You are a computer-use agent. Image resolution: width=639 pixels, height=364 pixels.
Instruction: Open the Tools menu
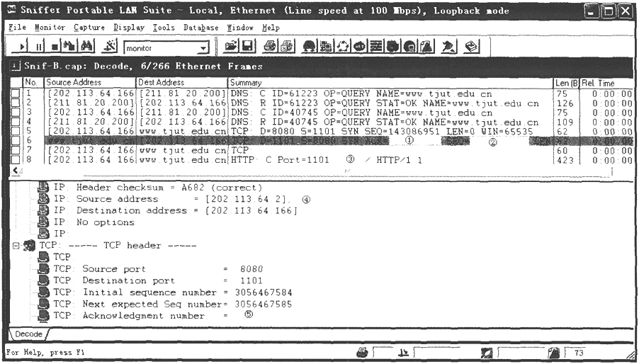click(164, 28)
